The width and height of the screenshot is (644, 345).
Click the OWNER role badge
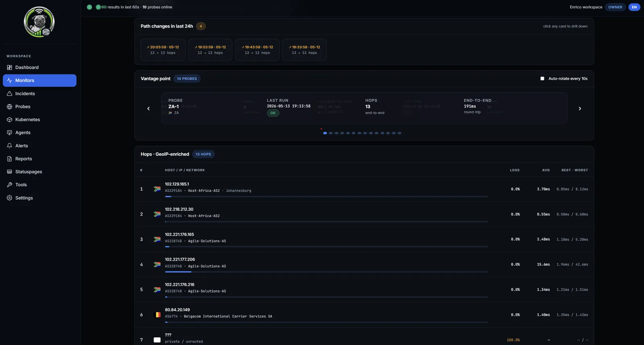pos(615,7)
